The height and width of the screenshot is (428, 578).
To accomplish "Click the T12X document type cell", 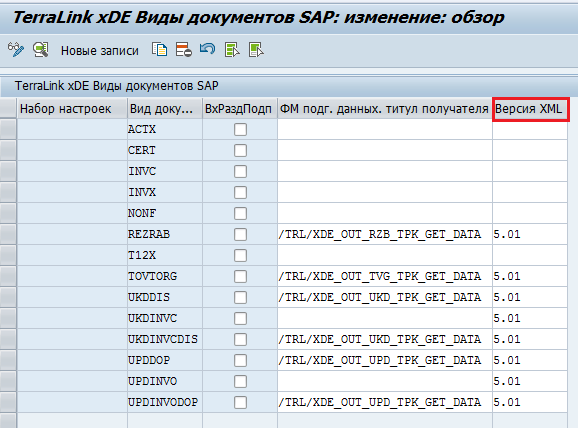I will tap(165, 255).
